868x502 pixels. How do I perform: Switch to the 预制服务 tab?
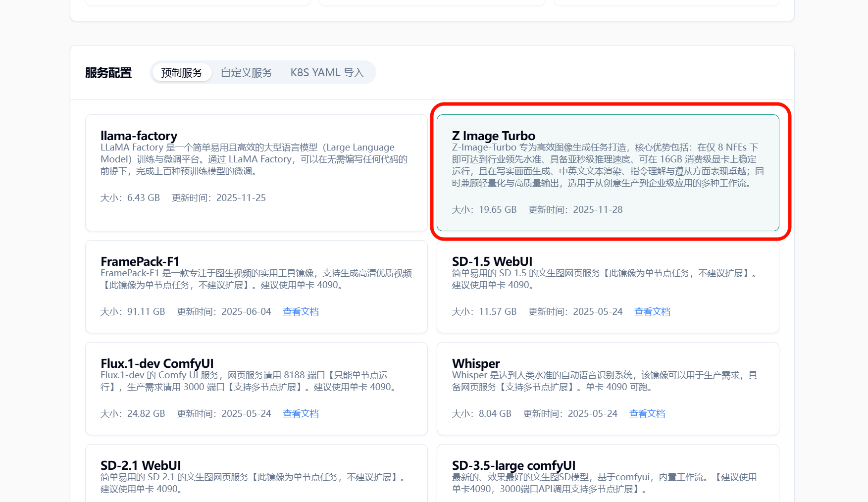click(x=182, y=73)
